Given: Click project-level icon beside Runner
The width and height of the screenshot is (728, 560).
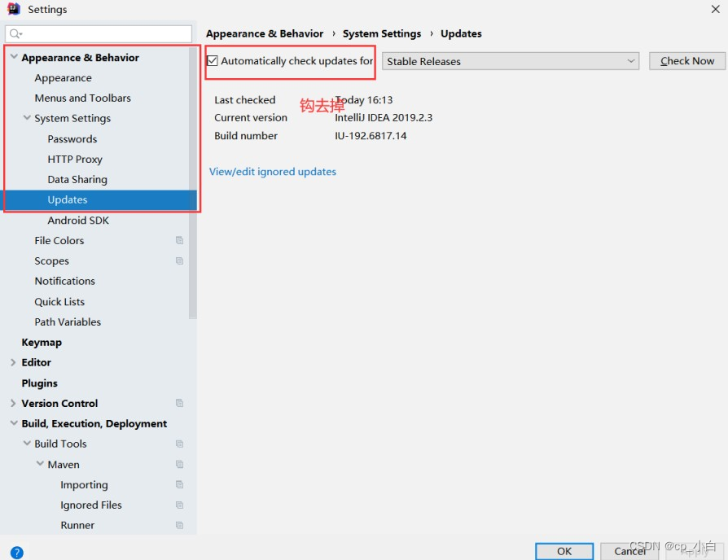Looking at the screenshot, I should [179, 525].
